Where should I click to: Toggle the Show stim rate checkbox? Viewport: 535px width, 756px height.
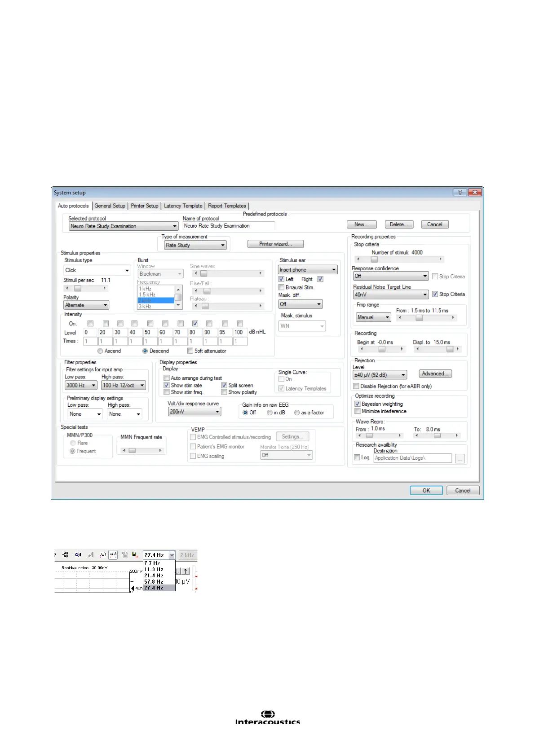click(167, 385)
